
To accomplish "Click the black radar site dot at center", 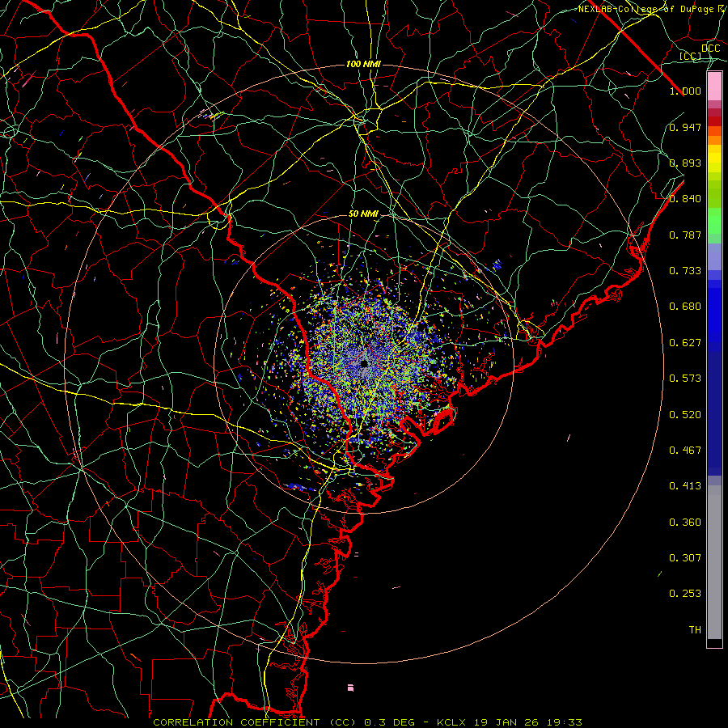I will click(x=364, y=363).
